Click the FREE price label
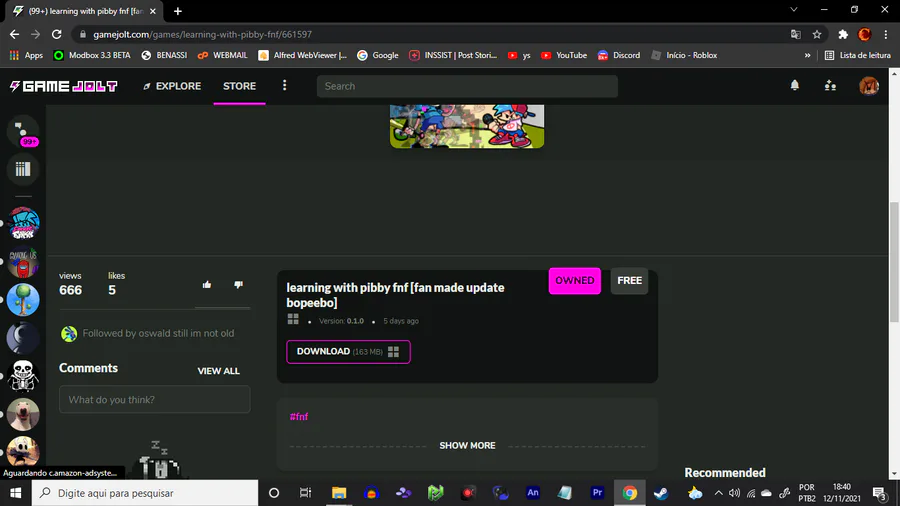Viewport: 900px width, 506px height. point(630,281)
